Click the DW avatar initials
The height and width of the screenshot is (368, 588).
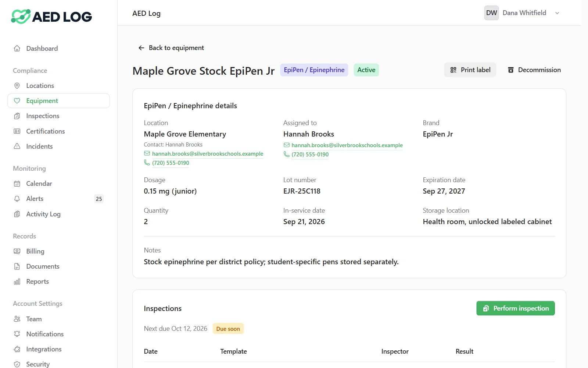pos(491,13)
